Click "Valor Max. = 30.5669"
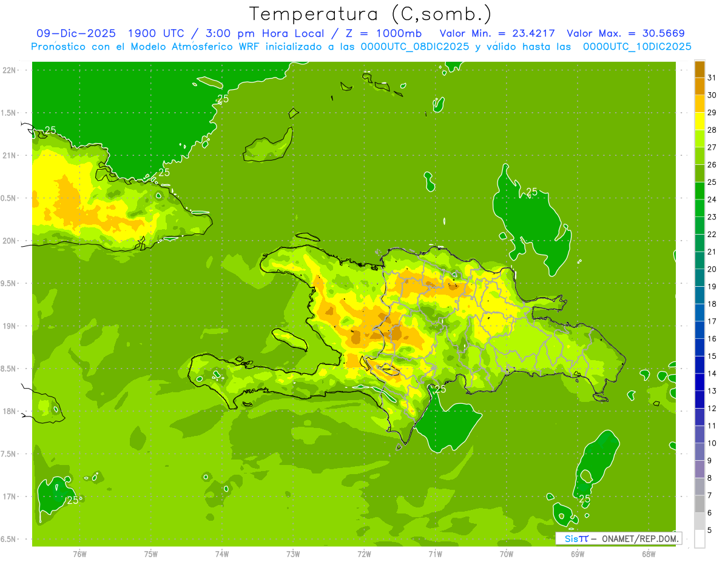728x562 pixels. [625, 33]
